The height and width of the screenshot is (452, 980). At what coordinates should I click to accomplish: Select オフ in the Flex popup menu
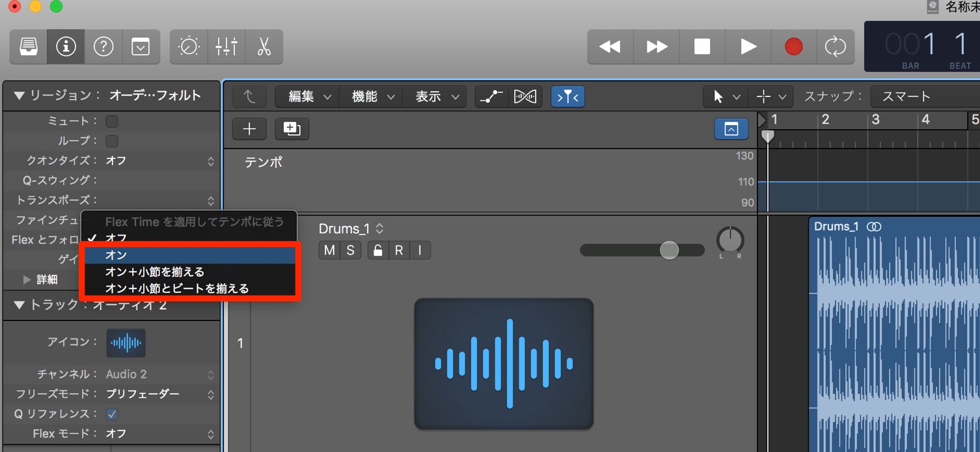pos(188,238)
